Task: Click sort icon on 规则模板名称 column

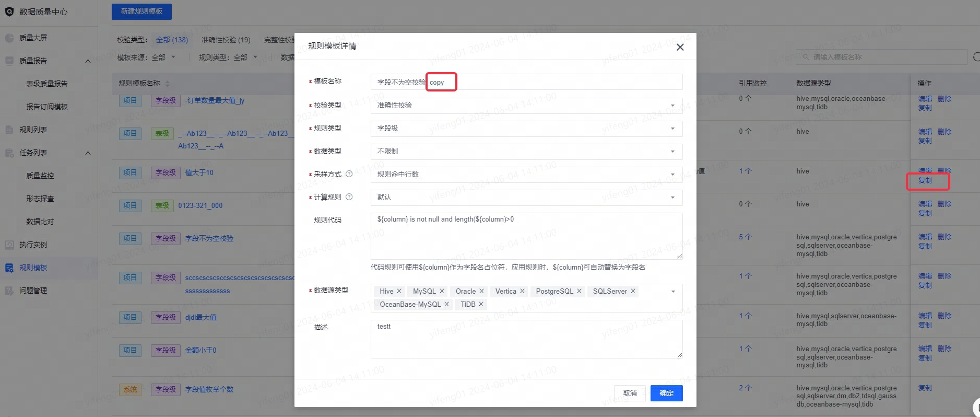Action: click(x=168, y=84)
